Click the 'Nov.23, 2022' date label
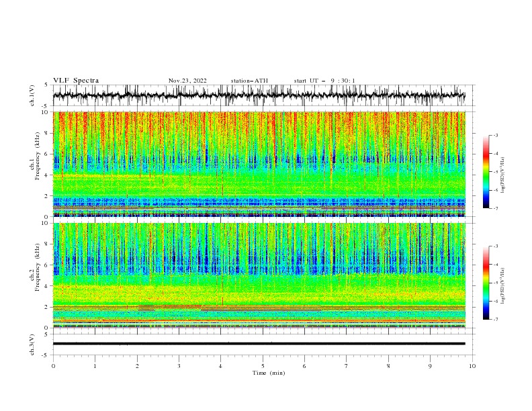532x411 pixels. (x=187, y=81)
